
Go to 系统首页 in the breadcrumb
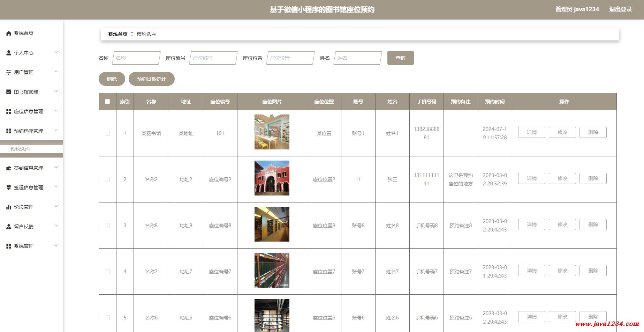pos(118,34)
